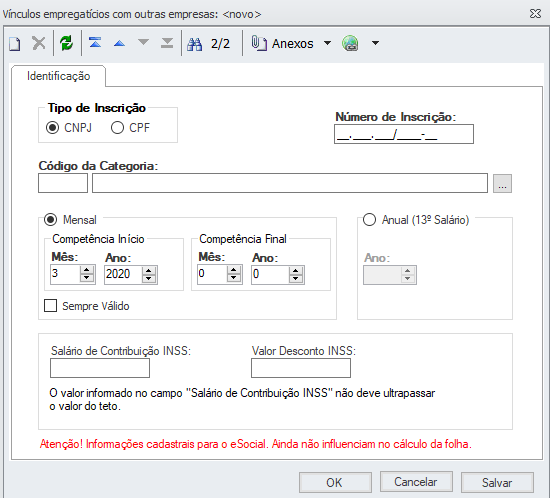The height and width of the screenshot is (498, 550).
Task: Open search with binoculars icon
Action: click(195, 44)
